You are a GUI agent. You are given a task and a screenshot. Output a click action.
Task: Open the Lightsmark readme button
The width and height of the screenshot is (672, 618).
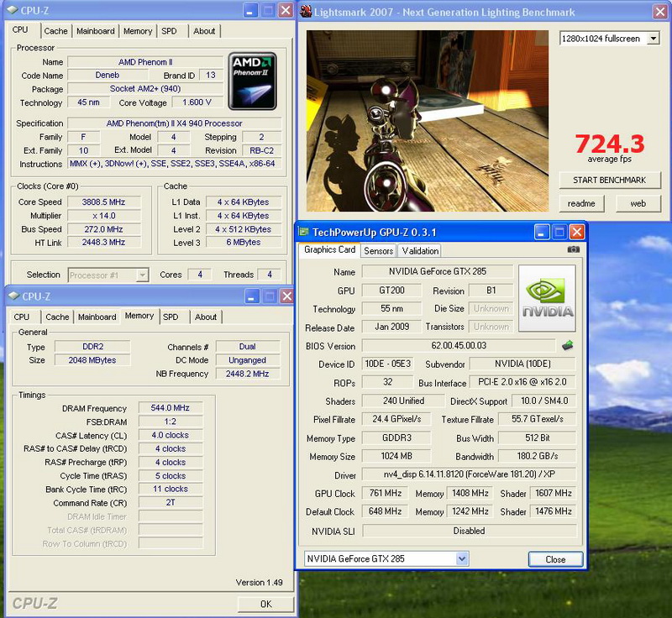point(581,203)
